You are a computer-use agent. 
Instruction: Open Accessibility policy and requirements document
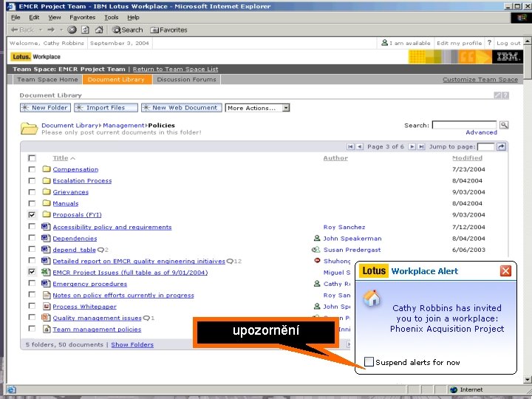click(112, 227)
